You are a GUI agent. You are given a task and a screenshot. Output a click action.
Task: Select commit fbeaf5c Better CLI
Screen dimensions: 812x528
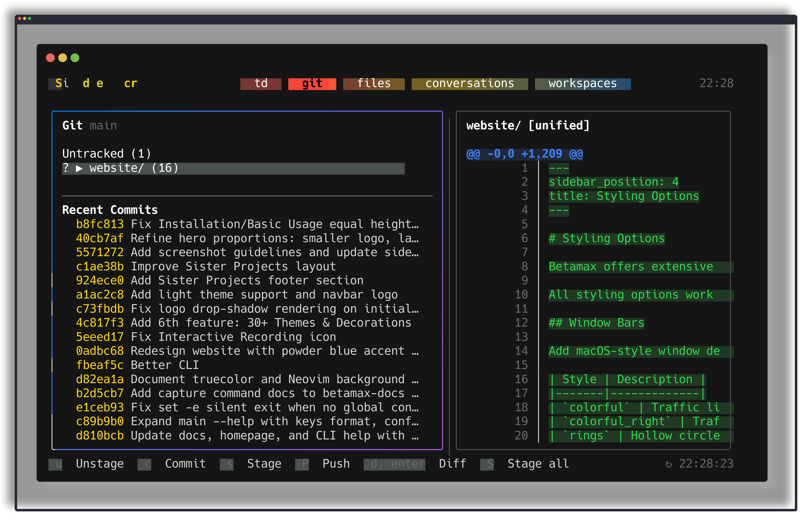pyautogui.click(x=137, y=365)
